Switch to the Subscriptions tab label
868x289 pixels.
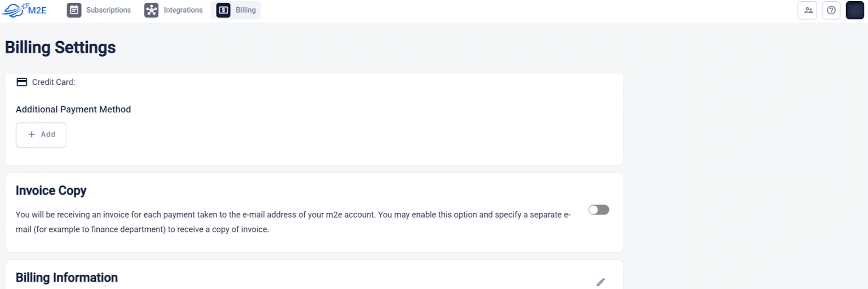[x=108, y=10]
